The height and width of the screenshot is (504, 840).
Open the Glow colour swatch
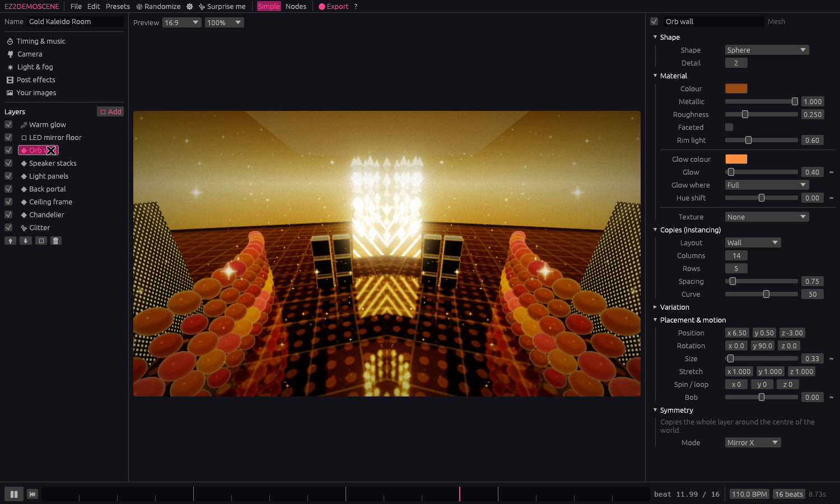coord(736,159)
